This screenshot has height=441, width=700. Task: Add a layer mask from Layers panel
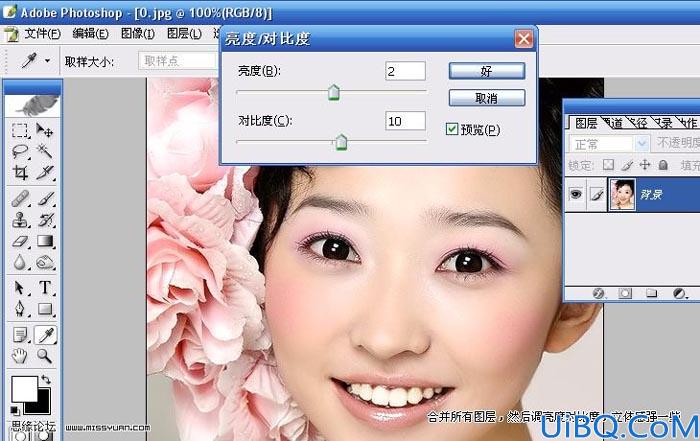point(625,293)
